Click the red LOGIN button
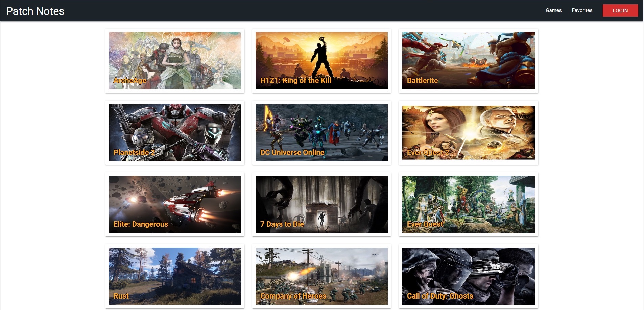644x310 pixels. coord(620,10)
